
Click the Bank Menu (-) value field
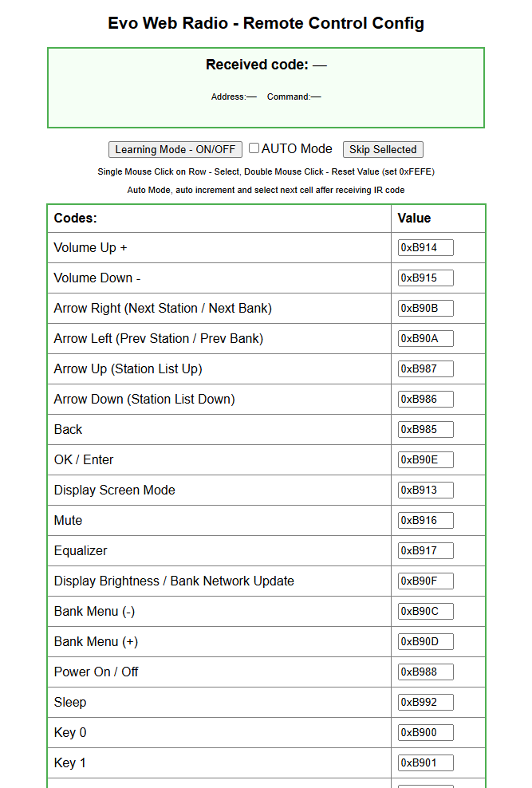tap(425, 611)
